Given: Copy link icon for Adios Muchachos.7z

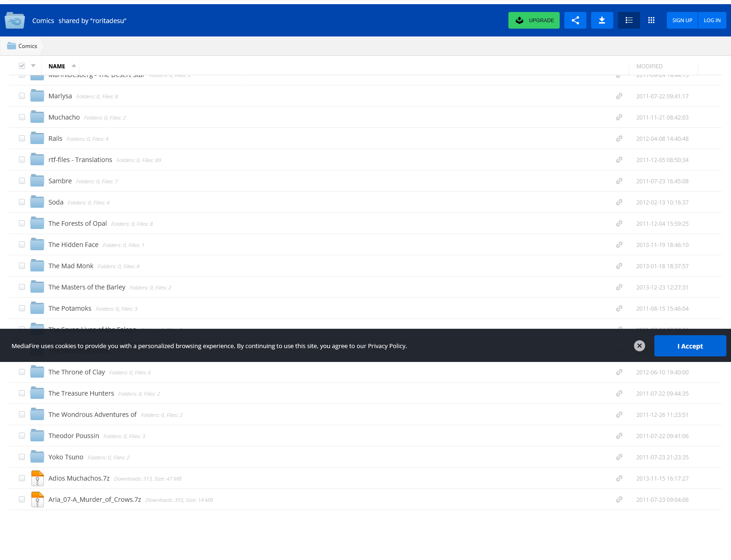Looking at the screenshot, I should [x=619, y=478].
